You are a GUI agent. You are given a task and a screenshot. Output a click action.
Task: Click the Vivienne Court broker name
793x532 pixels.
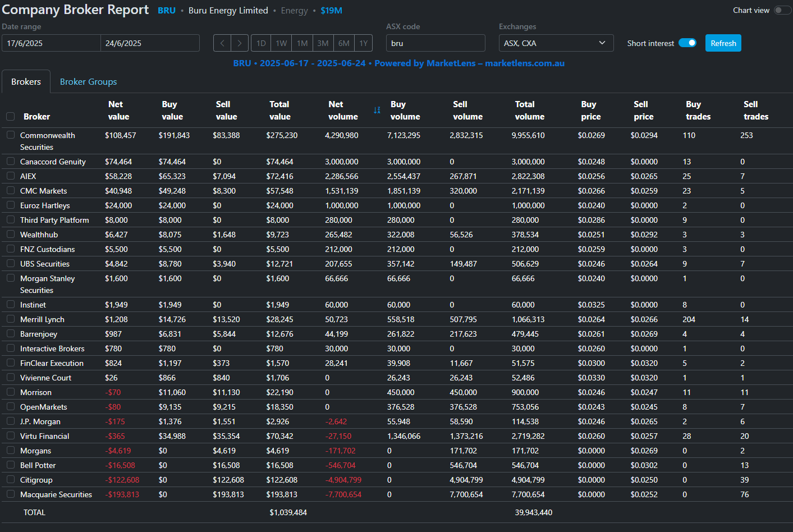click(45, 378)
